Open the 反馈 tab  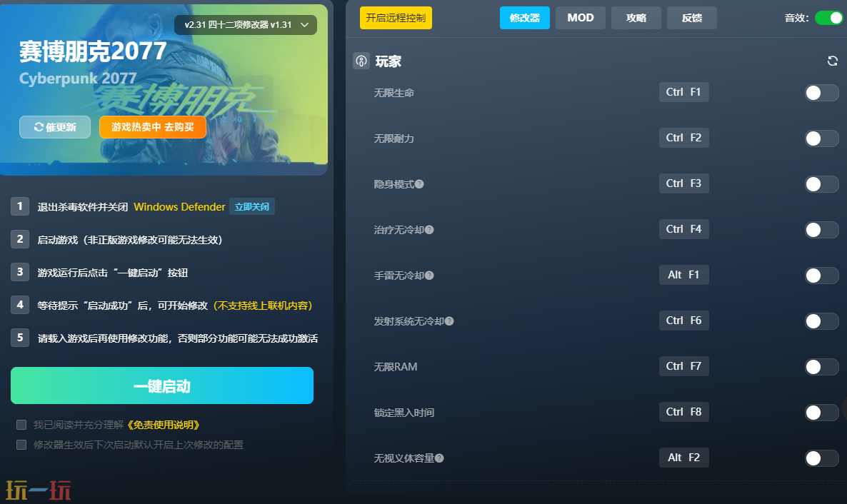pos(692,18)
